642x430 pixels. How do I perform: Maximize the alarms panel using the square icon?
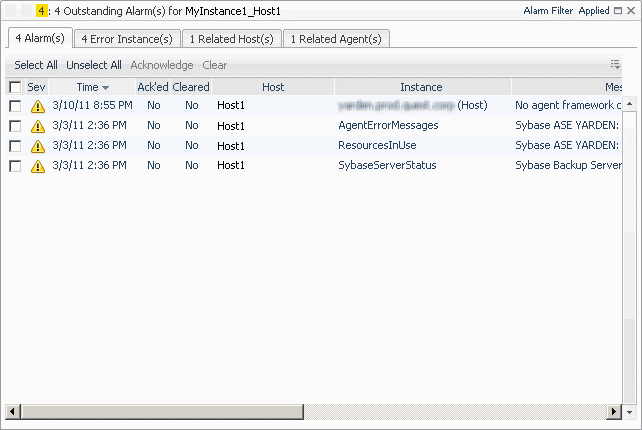[618, 11]
